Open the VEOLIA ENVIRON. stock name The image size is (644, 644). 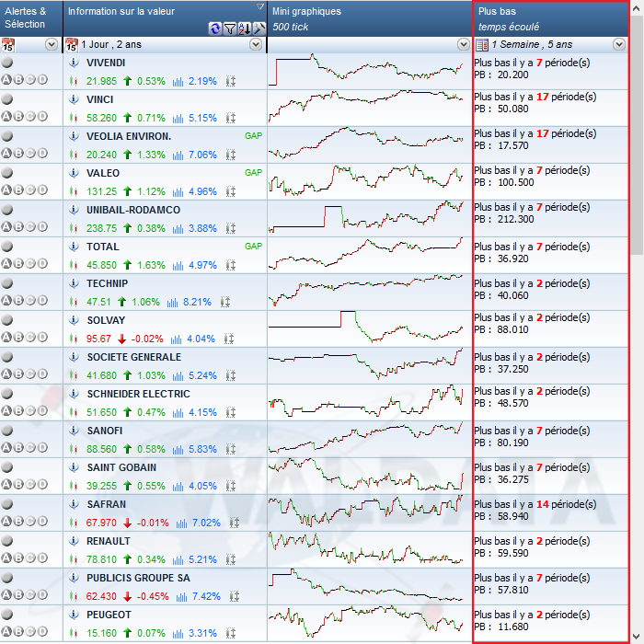(x=129, y=136)
